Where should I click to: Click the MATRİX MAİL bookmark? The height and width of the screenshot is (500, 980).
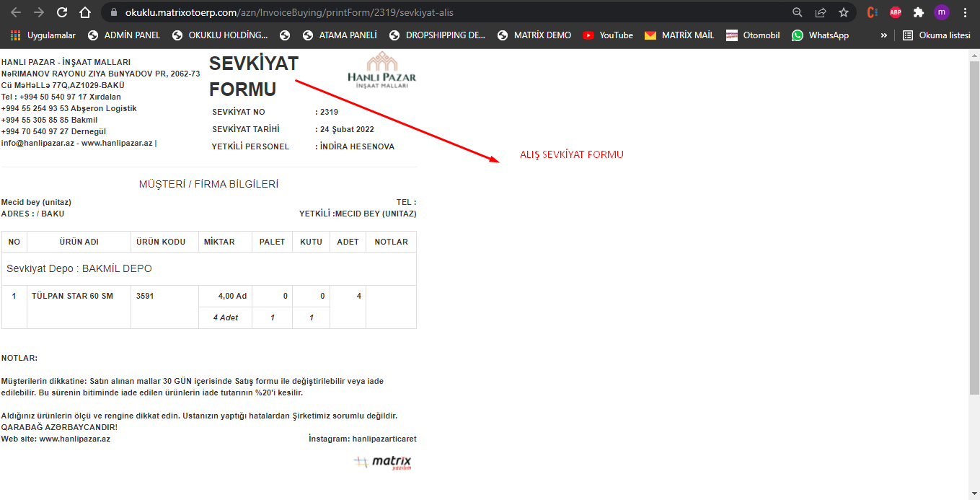click(679, 35)
